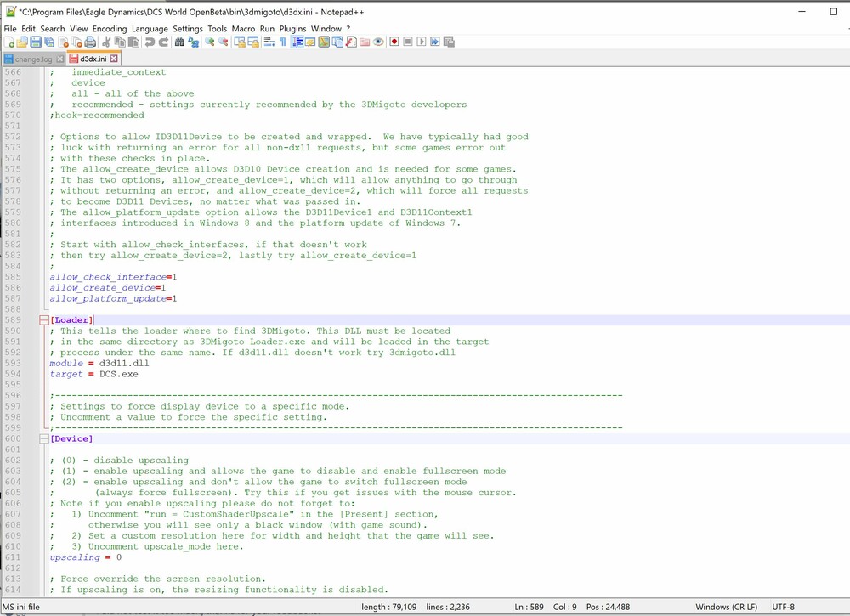Collapse the [Loader] section fold marker

43,320
